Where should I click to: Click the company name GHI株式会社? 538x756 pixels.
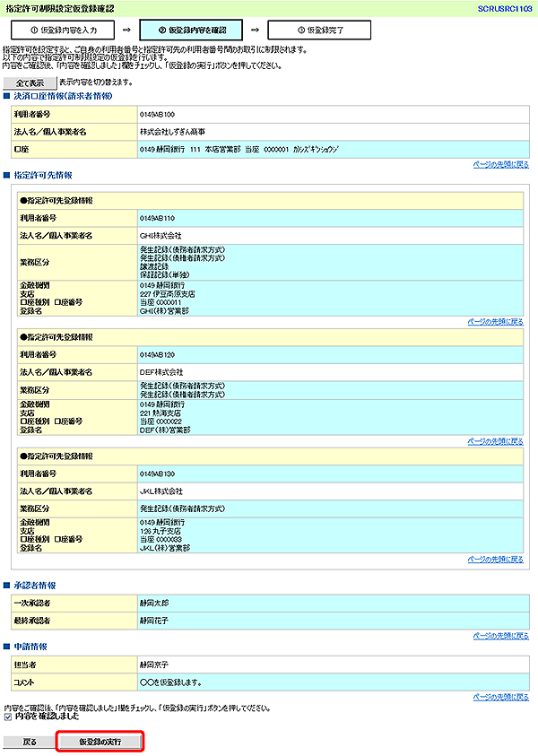[161, 236]
